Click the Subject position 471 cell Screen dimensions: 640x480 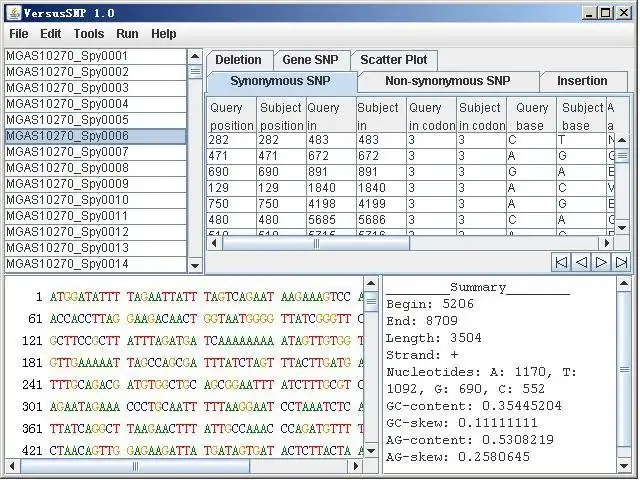click(x=282, y=156)
